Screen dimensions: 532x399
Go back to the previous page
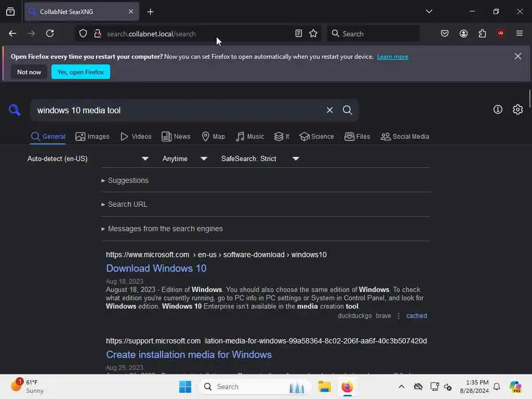12,34
